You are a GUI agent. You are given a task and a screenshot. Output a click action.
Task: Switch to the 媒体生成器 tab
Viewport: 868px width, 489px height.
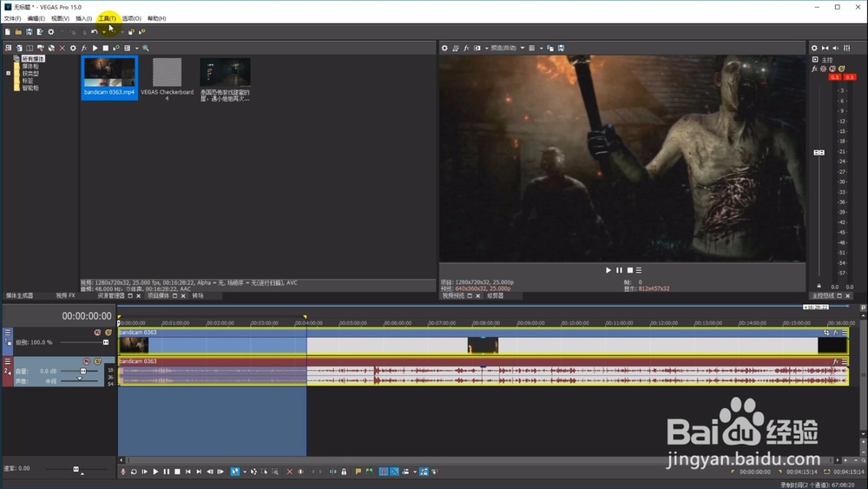coord(19,295)
